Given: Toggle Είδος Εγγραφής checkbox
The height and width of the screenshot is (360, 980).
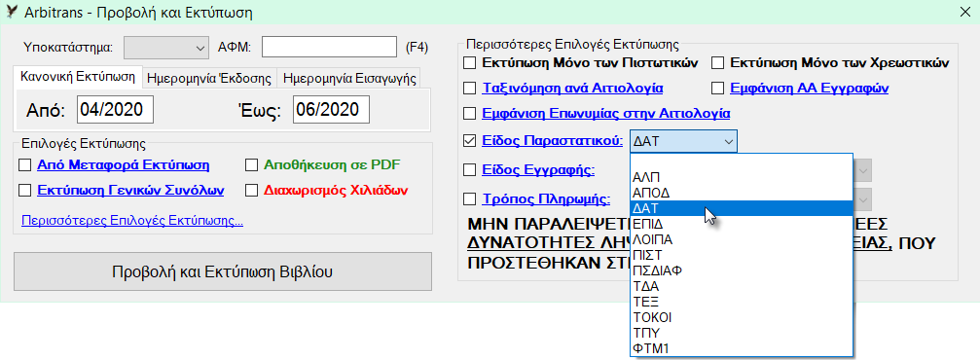Looking at the screenshot, I should coord(469,169).
